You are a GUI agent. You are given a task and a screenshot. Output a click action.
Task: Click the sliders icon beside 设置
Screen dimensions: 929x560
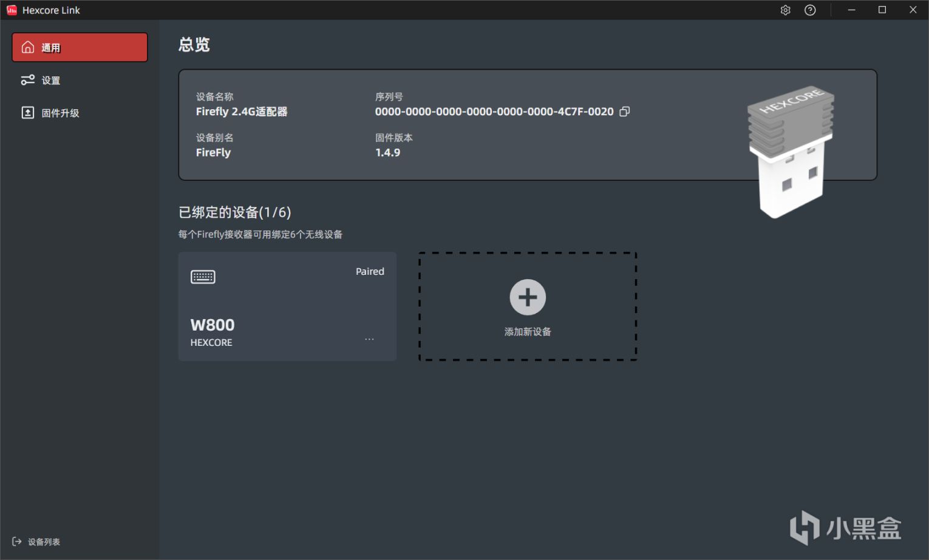coord(28,80)
